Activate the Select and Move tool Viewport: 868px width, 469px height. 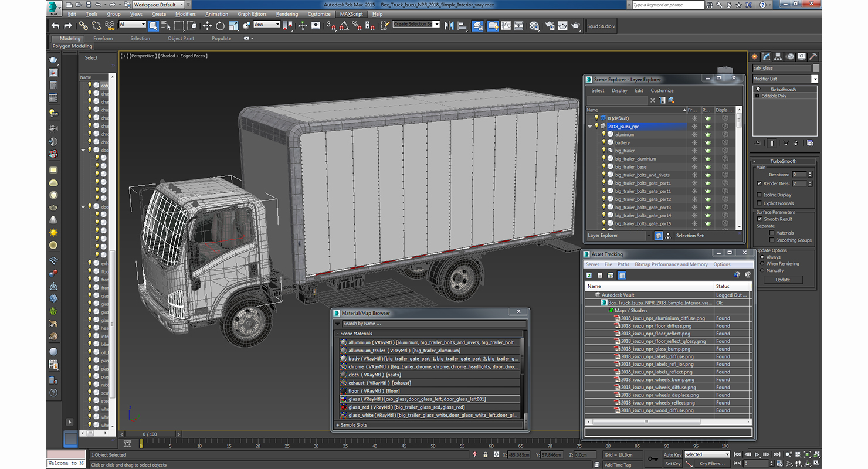(207, 26)
